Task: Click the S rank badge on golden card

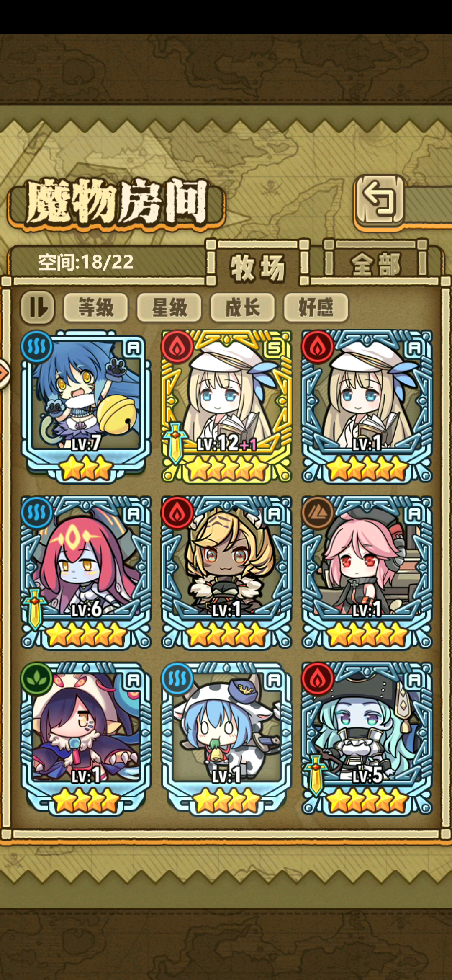Action: coord(274,347)
